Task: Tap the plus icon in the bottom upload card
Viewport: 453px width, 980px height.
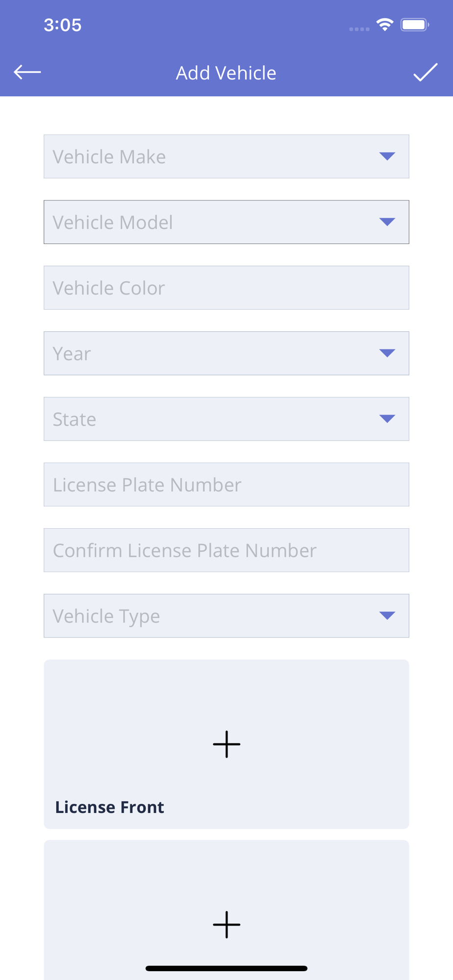Action: [x=226, y=924]
